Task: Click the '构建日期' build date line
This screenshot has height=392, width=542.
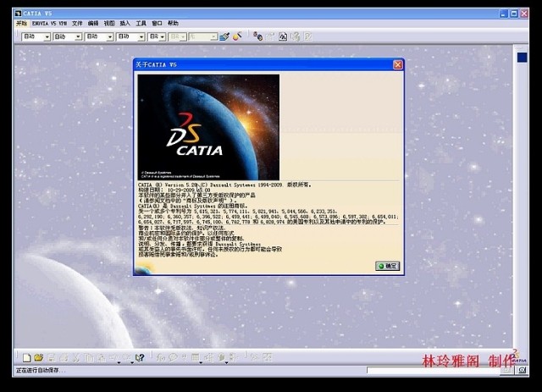Action: [x=174, y=190]
